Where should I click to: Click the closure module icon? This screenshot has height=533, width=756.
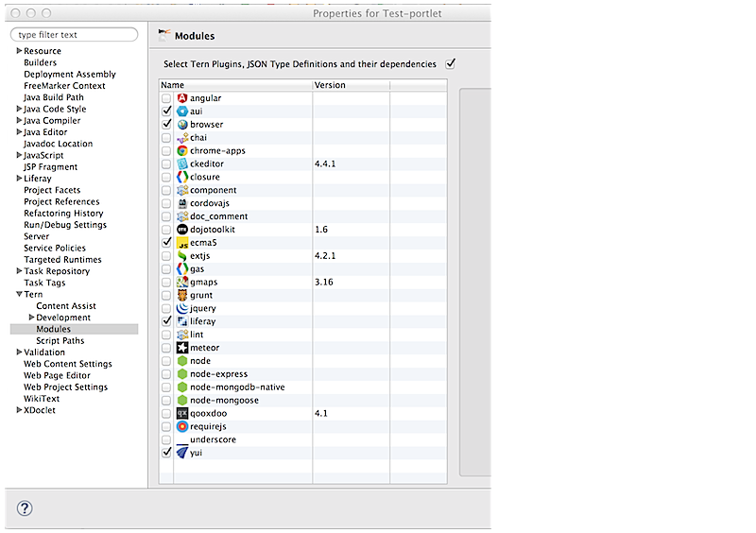(x=182, y=177)
